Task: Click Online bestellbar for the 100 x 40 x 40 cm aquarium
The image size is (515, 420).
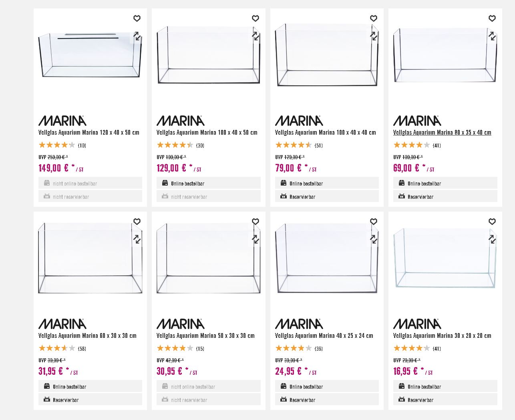Action: point(326,184)
